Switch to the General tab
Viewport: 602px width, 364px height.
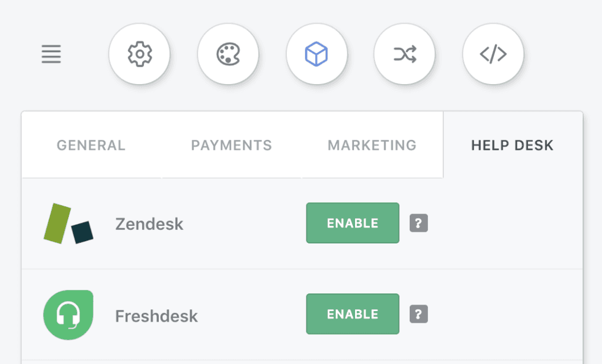[91, 145]
